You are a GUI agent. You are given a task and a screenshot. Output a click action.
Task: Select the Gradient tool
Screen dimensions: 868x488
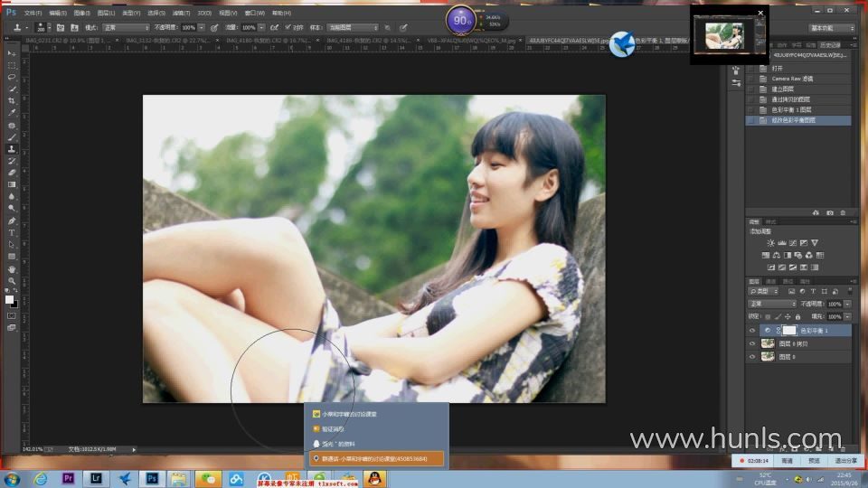click(x=12, y=184)
